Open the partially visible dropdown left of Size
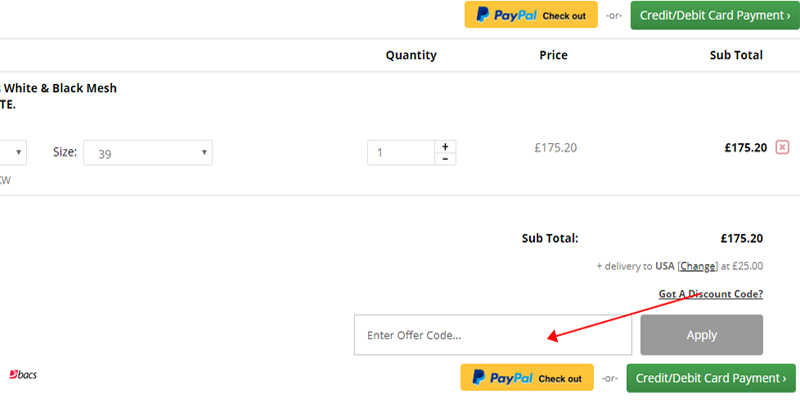Image resolution: width=800 pixels, height=400 pixels. tap(13, 153)
